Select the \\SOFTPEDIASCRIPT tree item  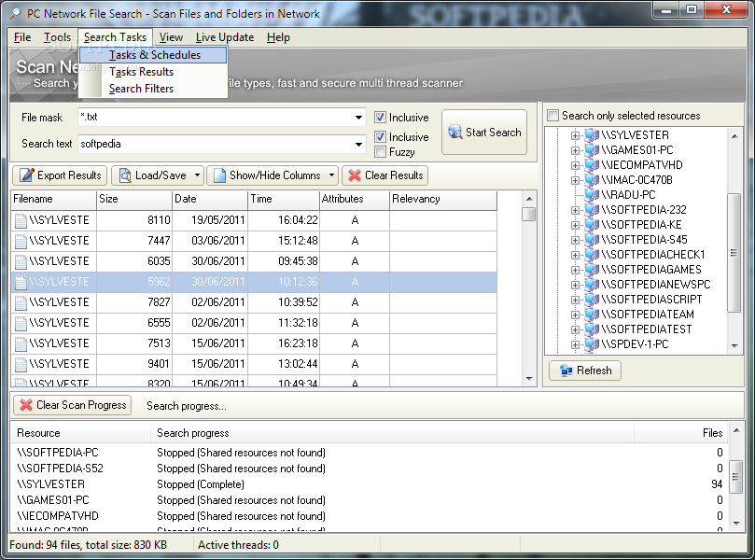tap(651, 300)
